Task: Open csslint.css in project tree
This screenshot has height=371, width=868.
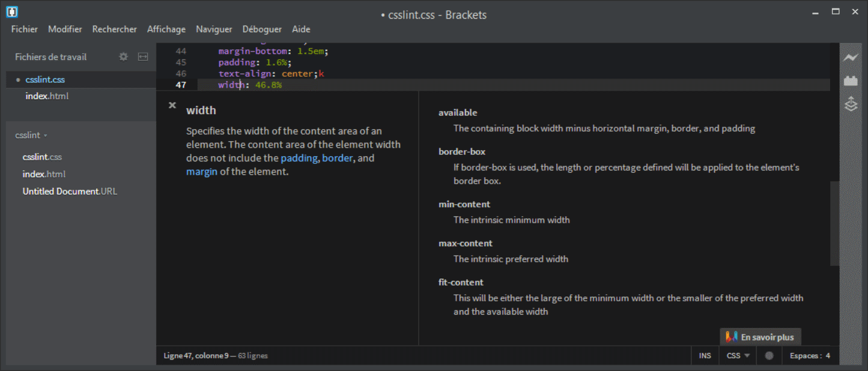Action: (x=42, y=157)
